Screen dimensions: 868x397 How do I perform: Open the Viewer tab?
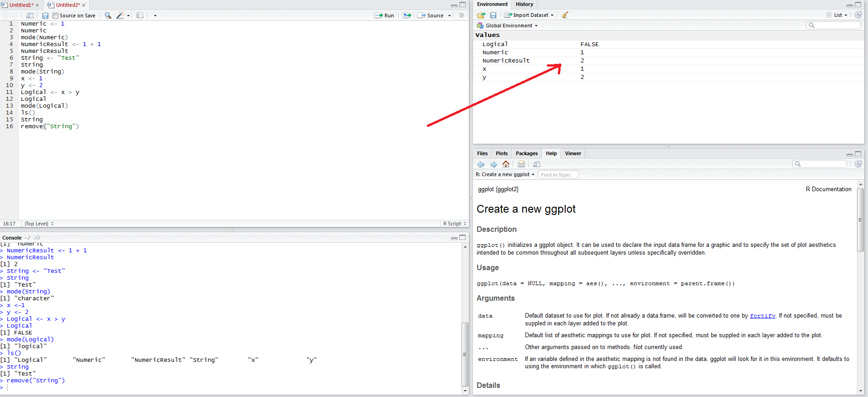click(573, 153)
